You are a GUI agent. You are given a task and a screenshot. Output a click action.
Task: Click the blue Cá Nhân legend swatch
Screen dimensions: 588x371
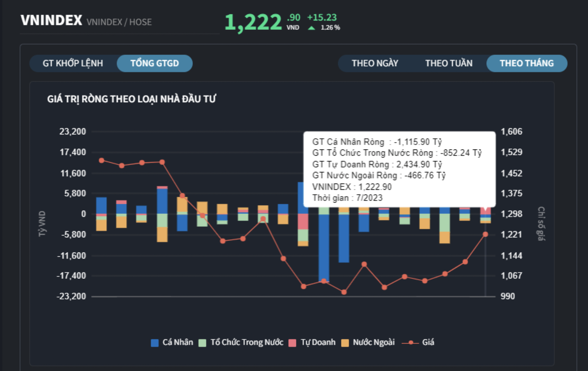[x=155, y=343]
